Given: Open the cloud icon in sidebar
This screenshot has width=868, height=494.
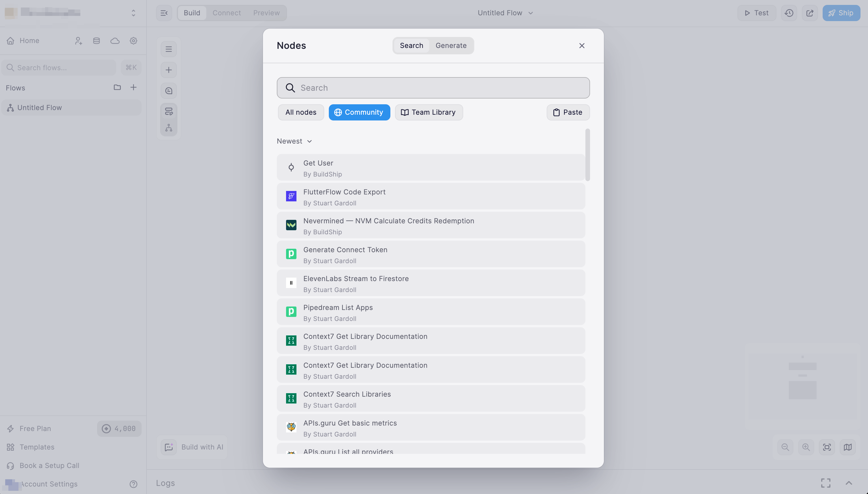Looking at the screenshot, I should pos(115,41).
